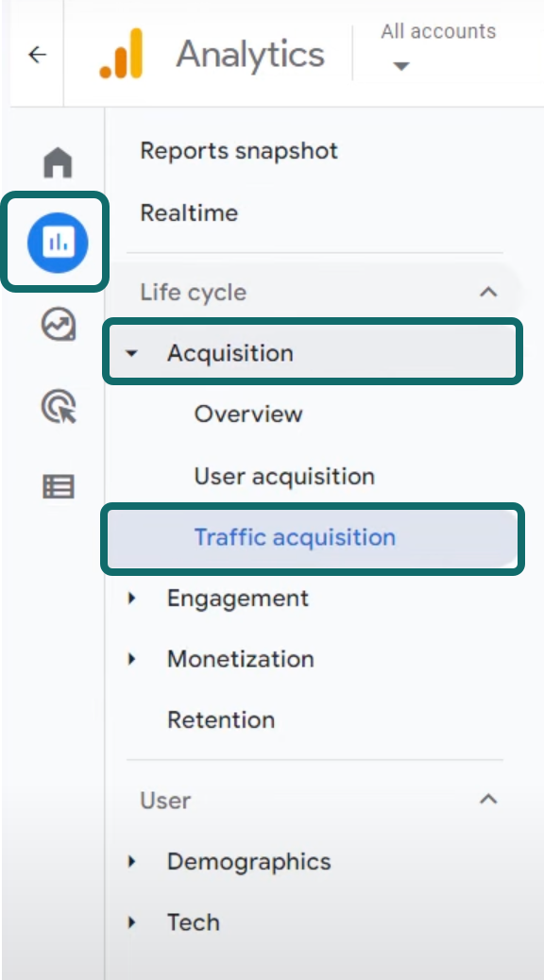The height and width of the screenshot is (980, 544).
Task: Open the Configure table icon
Action: tap(59, 486)
